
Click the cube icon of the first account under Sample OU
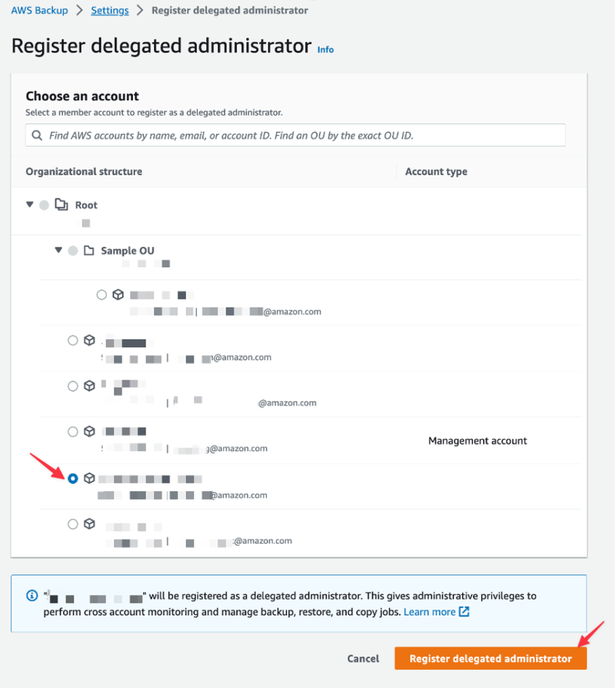pyautogui.click(x=118, y=294)
